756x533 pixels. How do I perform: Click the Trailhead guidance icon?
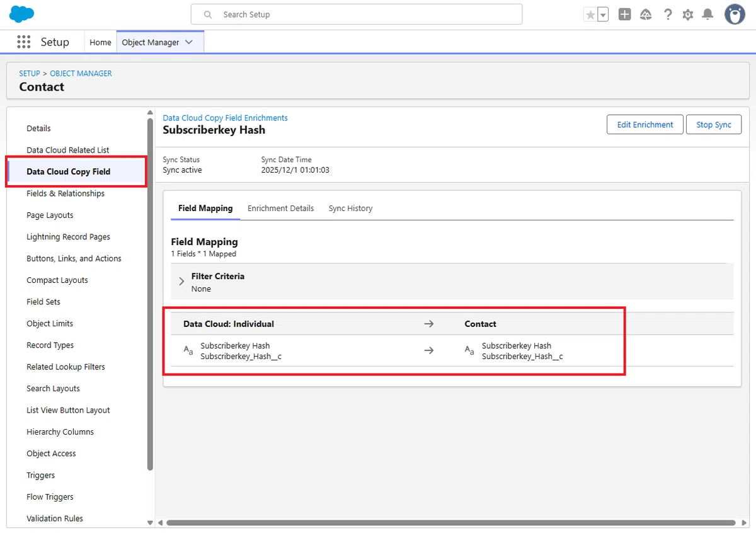[646, 14]
